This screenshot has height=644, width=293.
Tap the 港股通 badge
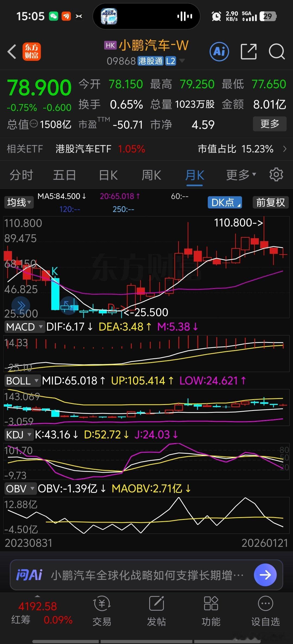tap(151, 61)
